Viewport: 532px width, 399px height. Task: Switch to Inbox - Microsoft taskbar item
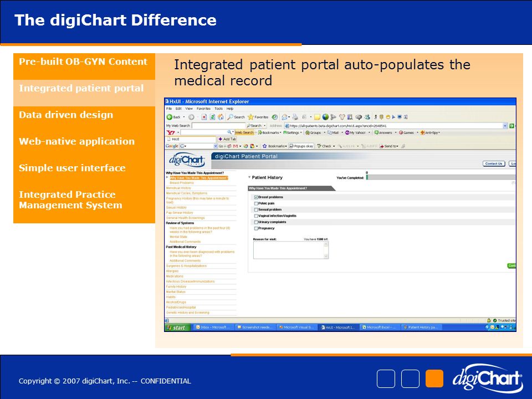point(213,328)
